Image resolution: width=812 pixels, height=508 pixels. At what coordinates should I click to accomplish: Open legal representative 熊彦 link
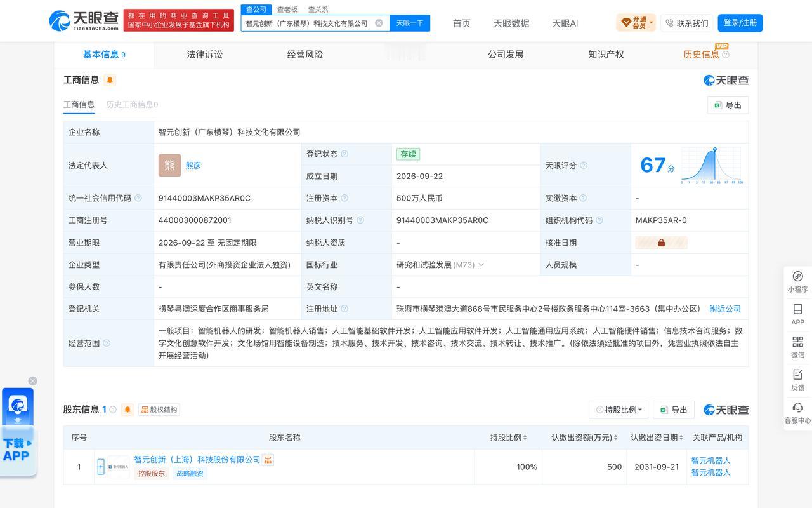coord(193,165)
